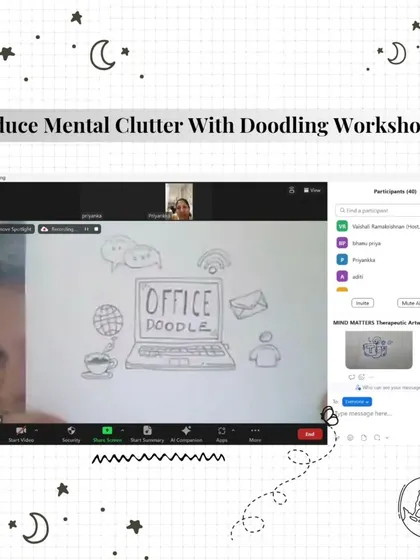Click the reaction emoji icon under chat image
This screenshot has height=560, width=420.
coord(361,377)
